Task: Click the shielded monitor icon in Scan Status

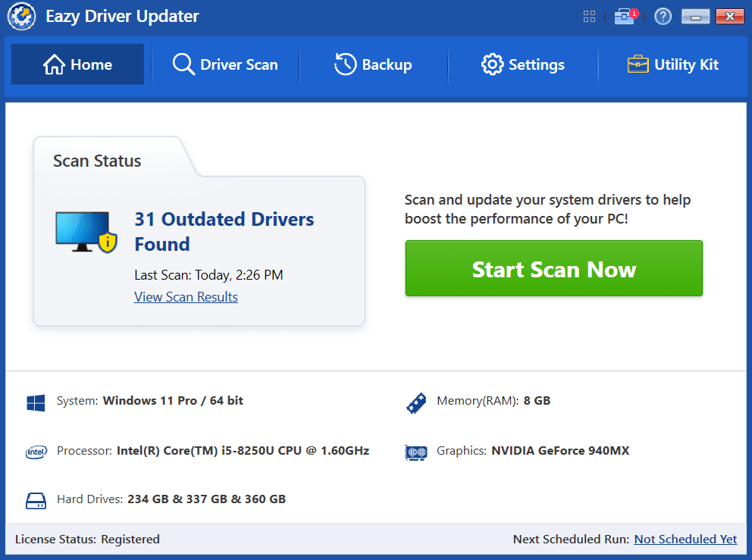Action: coord(86,231)
